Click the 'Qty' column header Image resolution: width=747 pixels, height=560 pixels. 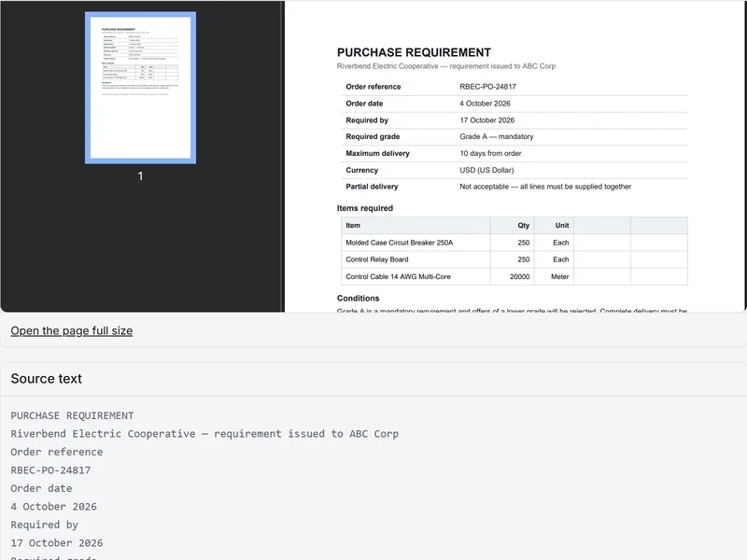(524, 225)
